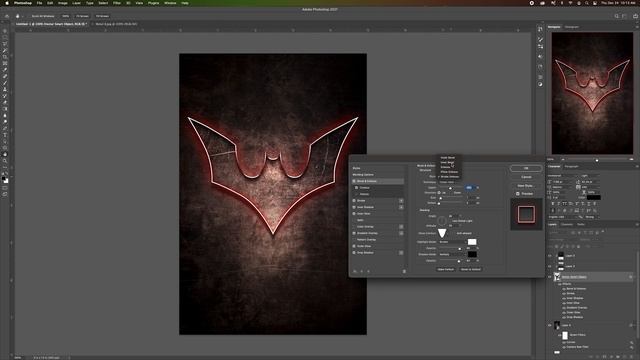Choose Pillow Emboss from style list
The width and height of the screenshot is (640, 360).
pos(449,172)
